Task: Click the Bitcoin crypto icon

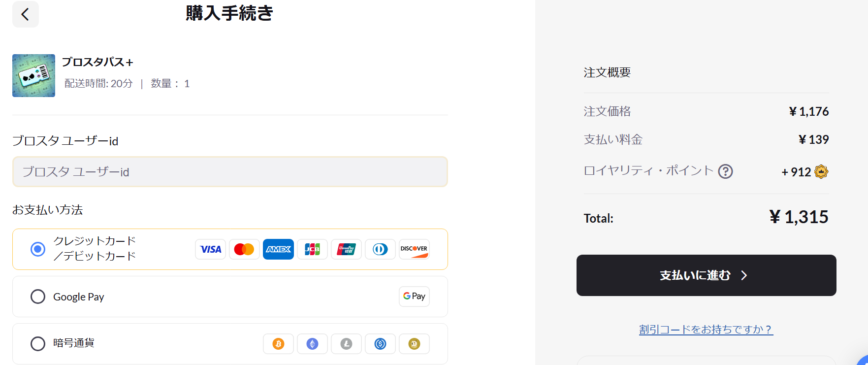Action: pyautogui.click(x=278, y=344)
